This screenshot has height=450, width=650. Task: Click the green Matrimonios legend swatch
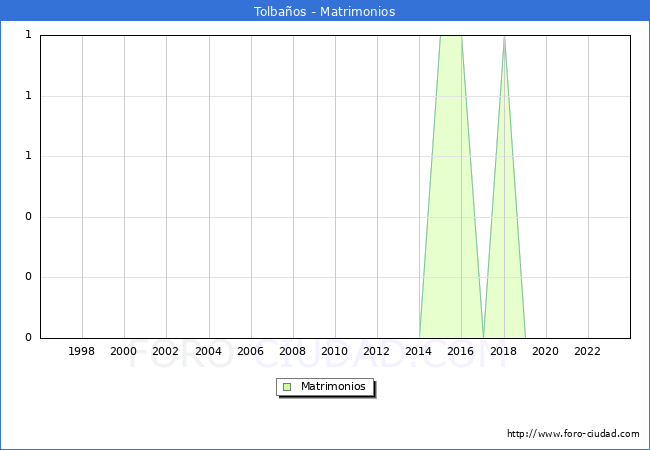coord(287,387)
